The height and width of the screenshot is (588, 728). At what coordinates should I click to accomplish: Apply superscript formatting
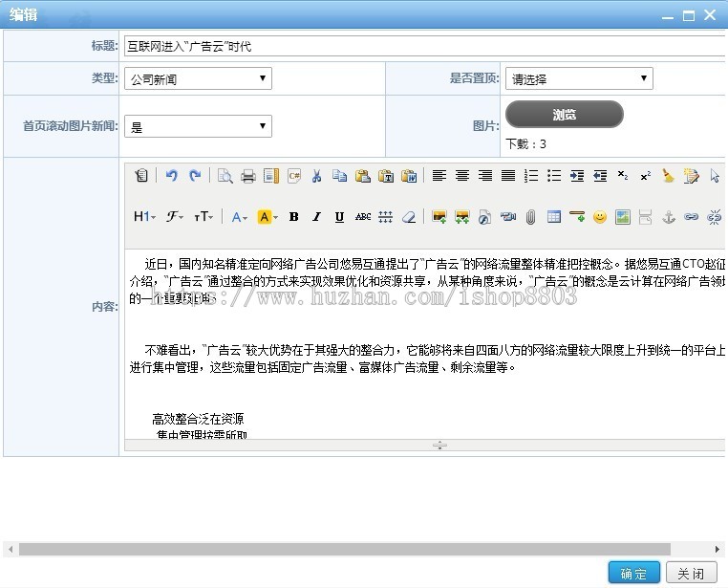click(645, 176)
